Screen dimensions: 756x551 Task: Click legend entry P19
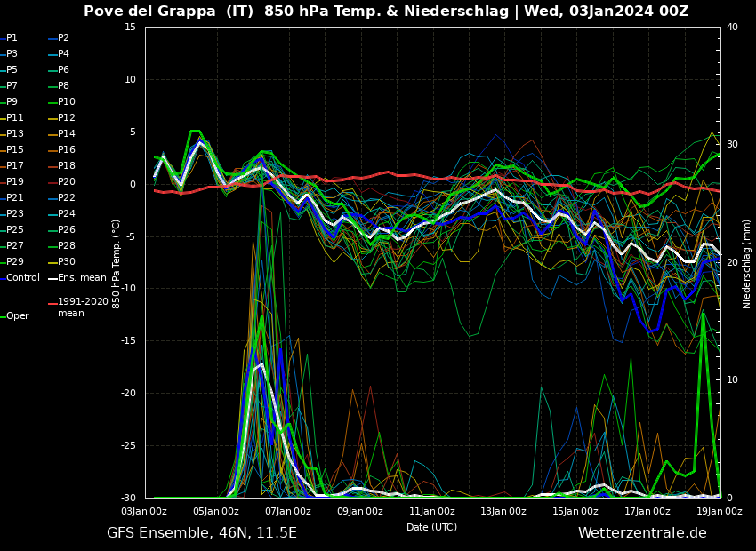pos(14,181)
